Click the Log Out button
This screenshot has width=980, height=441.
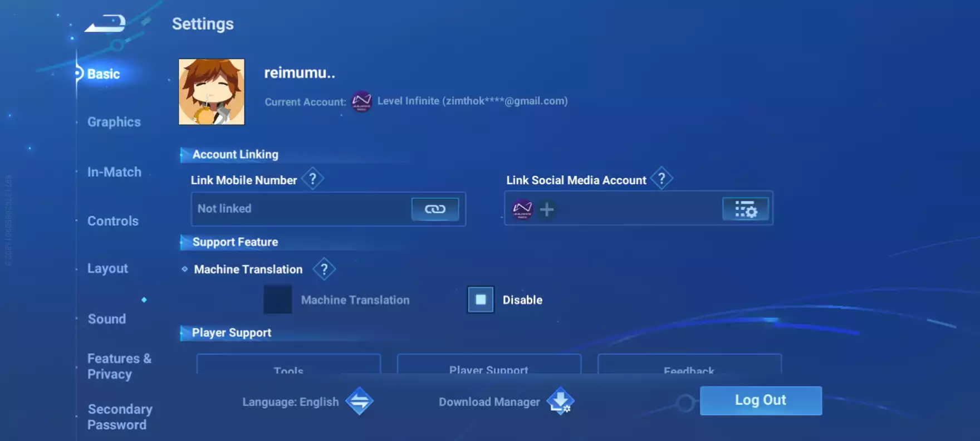(x=761, y=400)
